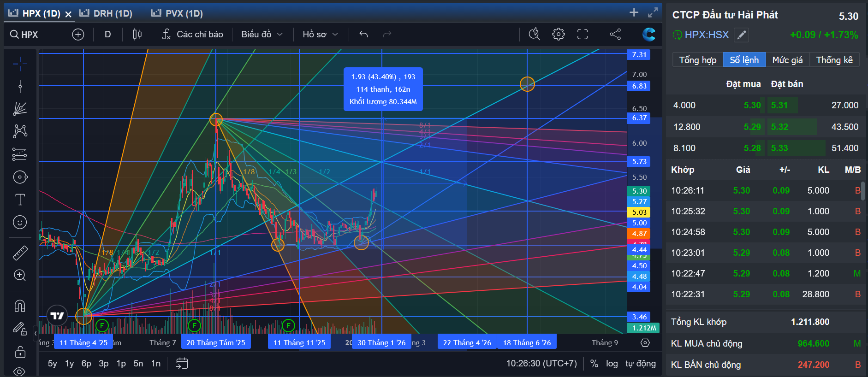
Task: Open time axis settings gear icon
Action: click(645, 342)
